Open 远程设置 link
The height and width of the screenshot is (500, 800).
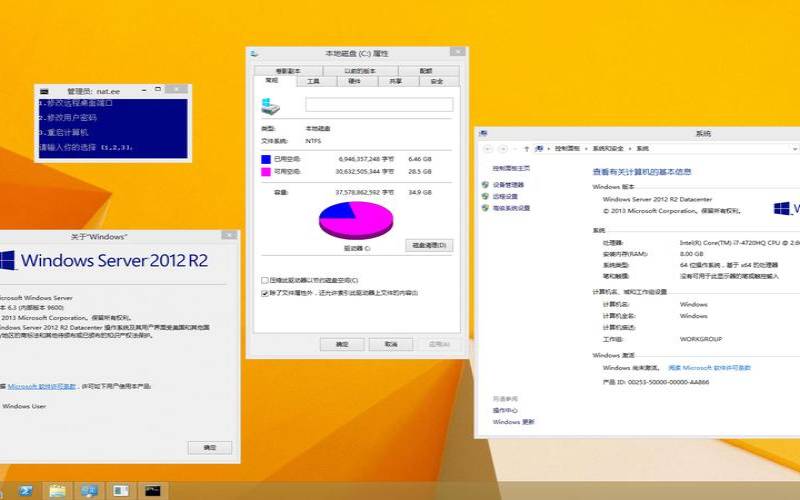(505, 196)
